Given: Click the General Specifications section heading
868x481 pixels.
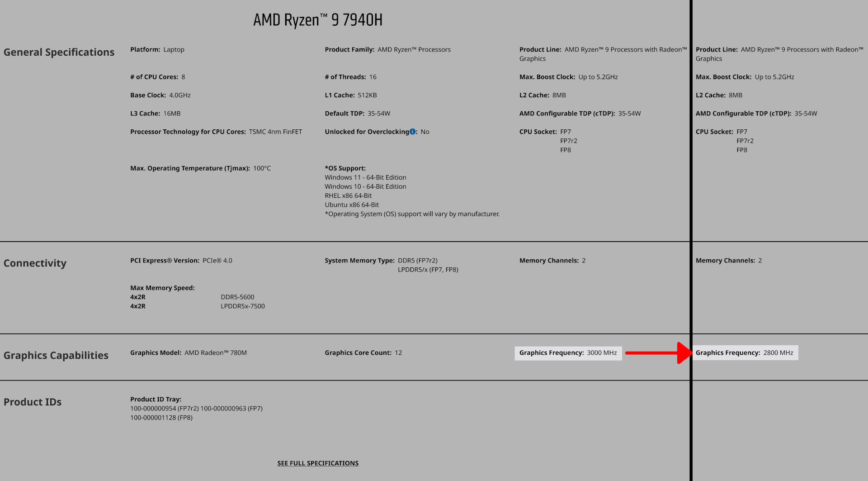Looking at the screenshot, I should tap(59, 52).
